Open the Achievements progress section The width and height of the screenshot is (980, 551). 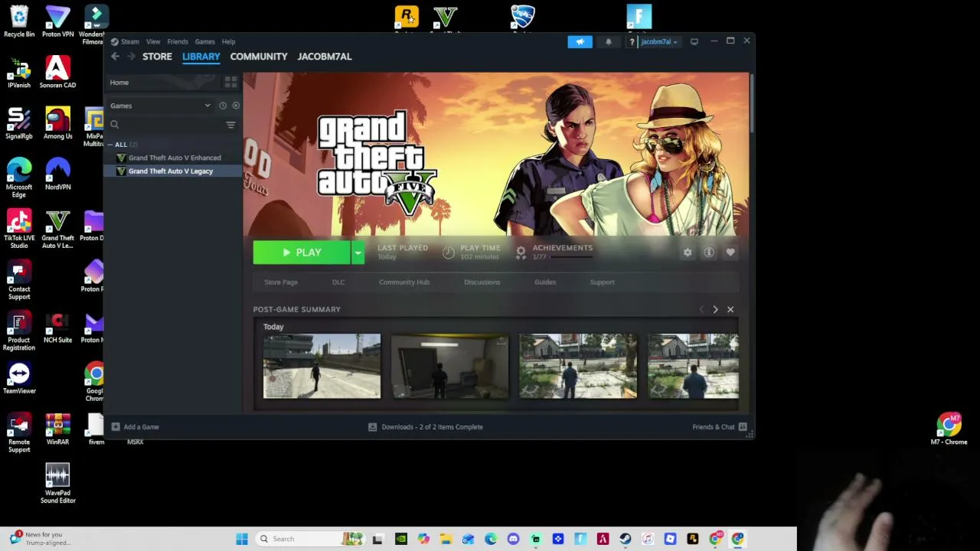click(555, 252)
